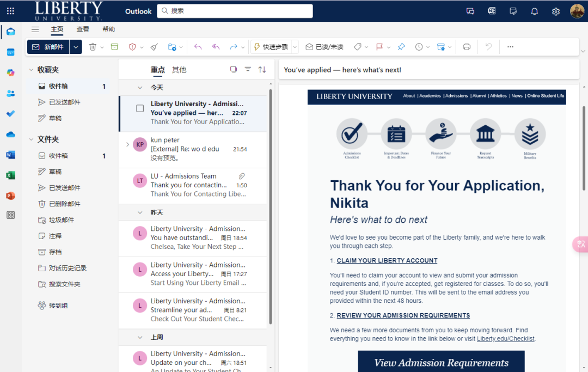
Task: Click the Undo icon in toolbar
Action: pos(488,47)
